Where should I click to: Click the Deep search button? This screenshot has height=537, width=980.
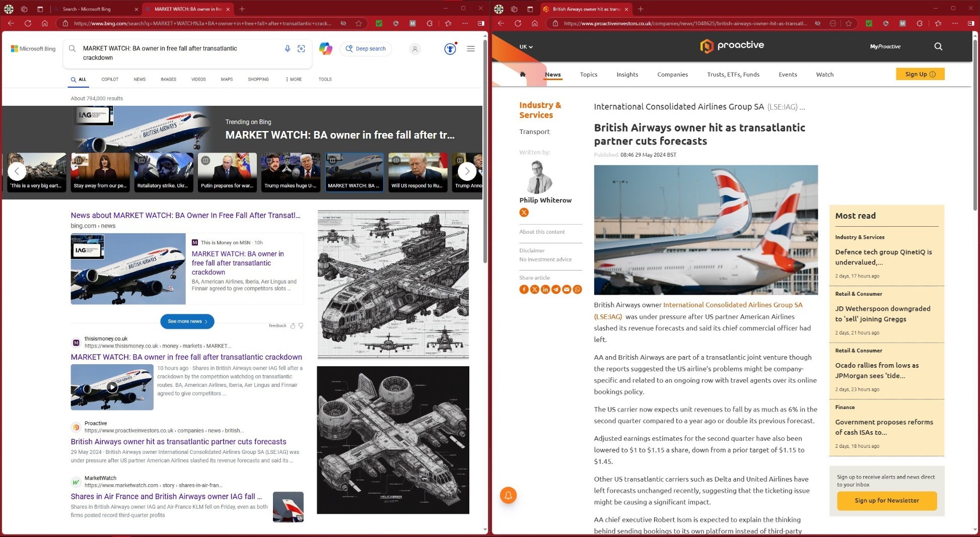pyautogui.click(x=366, y=49)
